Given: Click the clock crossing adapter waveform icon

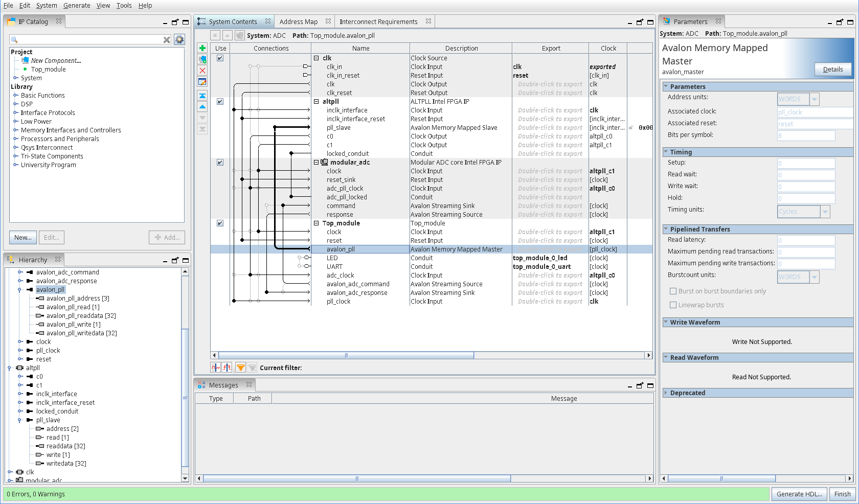Looking at the screenshot, I should tap(216, 368).
